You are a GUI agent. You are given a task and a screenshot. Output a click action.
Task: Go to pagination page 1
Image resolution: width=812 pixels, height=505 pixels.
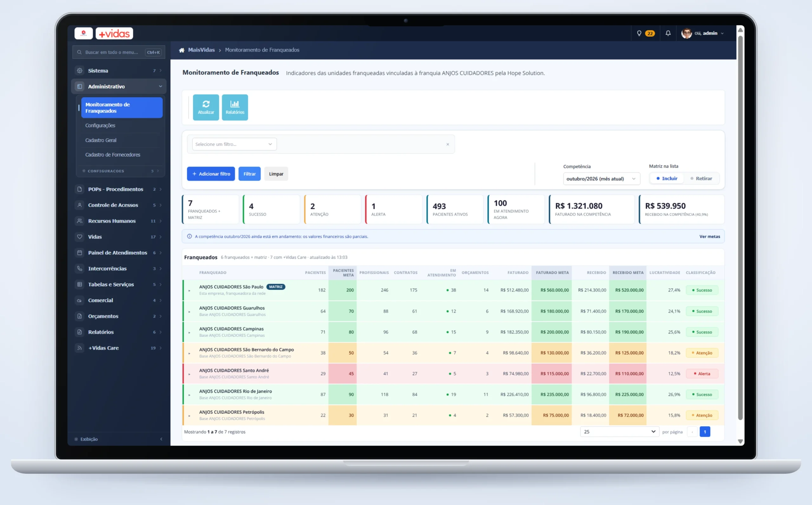click(705, 432)
